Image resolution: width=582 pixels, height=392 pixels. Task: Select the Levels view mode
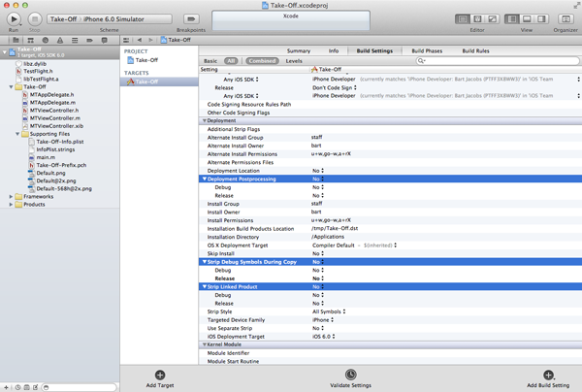point(294,61)
